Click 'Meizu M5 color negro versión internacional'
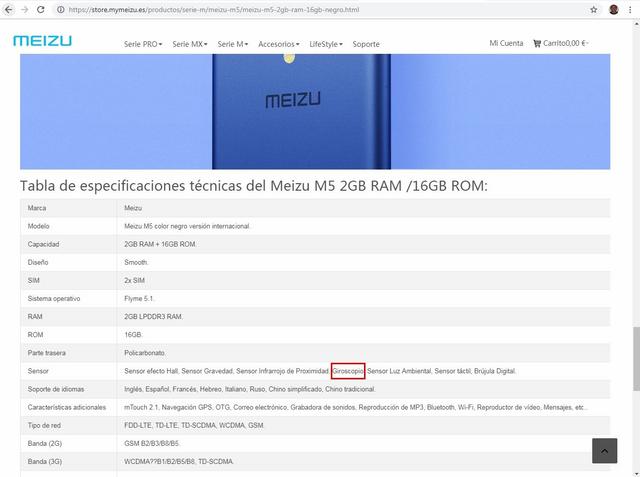640x477 pixels. (187, 226)
